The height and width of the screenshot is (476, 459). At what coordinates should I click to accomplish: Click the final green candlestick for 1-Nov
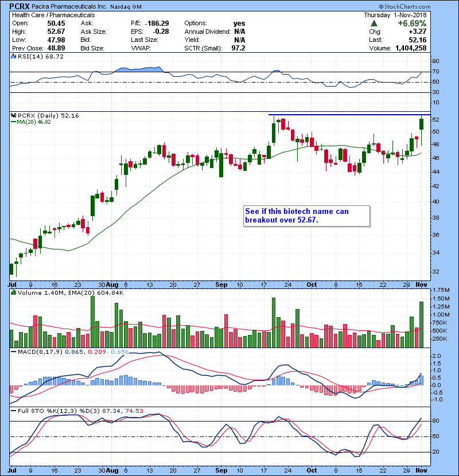(x=421, y=124)
